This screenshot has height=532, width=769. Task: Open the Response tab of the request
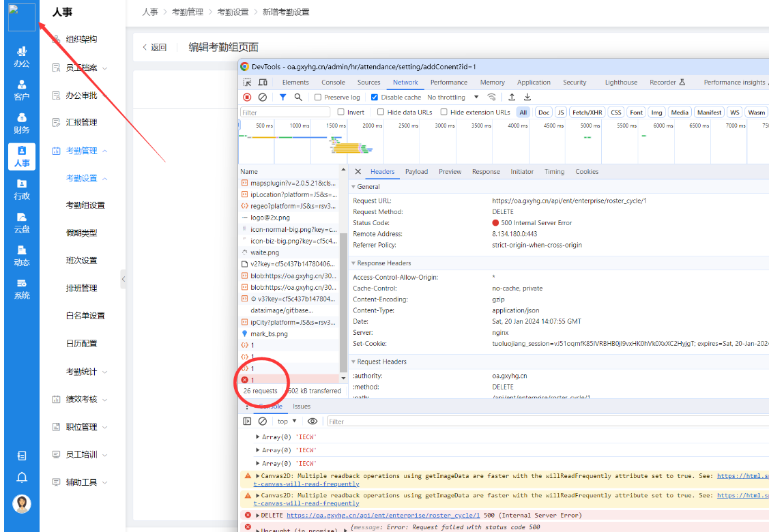pos(486,172)
